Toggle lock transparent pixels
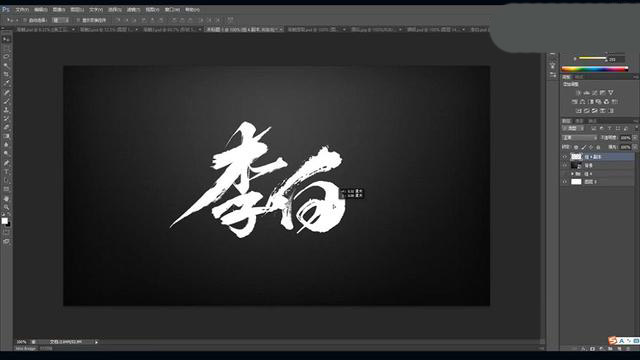Image resolution: width=640 pixels, height=360 pixels. [576, 147]
